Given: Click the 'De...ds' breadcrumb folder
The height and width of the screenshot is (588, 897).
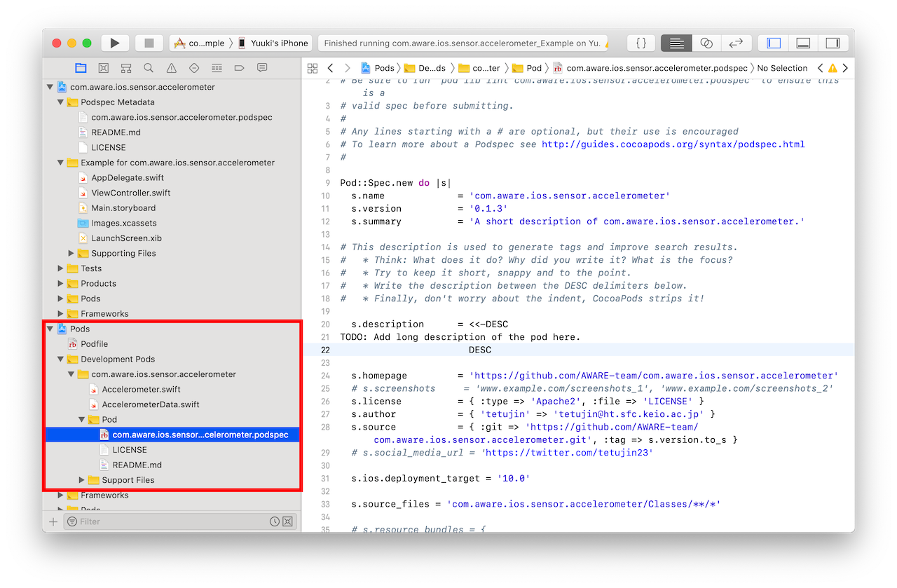Looking at the screenshot, I should point(425,68).
